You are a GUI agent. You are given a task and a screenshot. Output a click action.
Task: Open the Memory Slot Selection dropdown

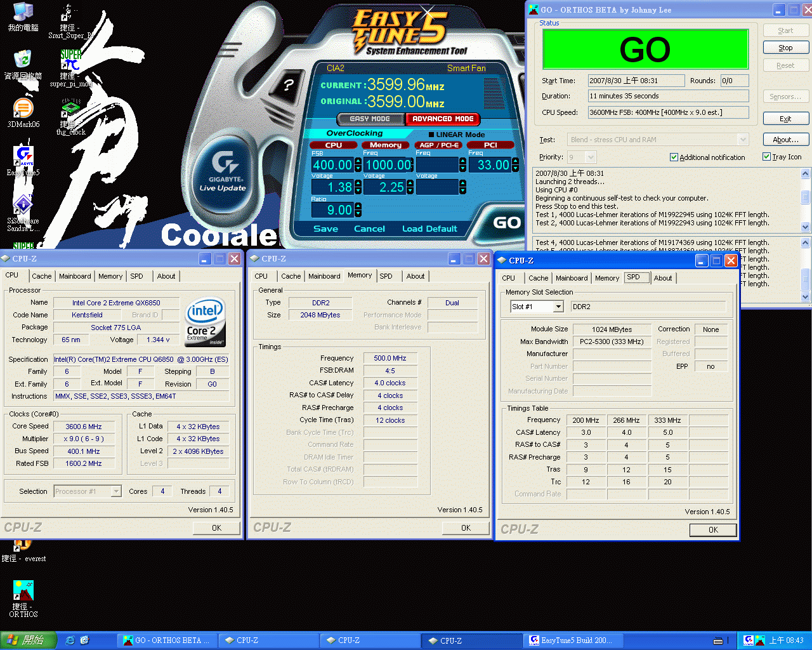pyautogui.click(x=558, y=307)
